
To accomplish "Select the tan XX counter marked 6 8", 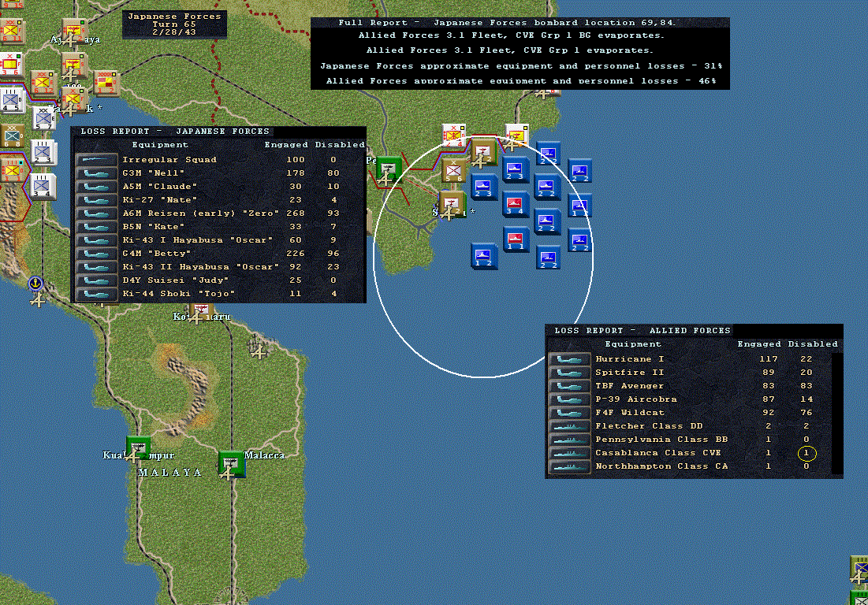I will click(x=12, y=136).
